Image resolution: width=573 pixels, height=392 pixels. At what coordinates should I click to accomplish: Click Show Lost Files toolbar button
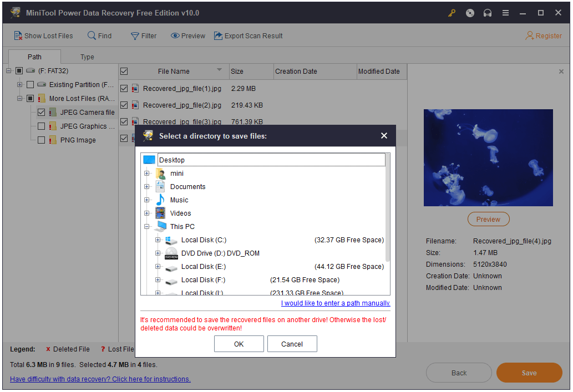43,36
